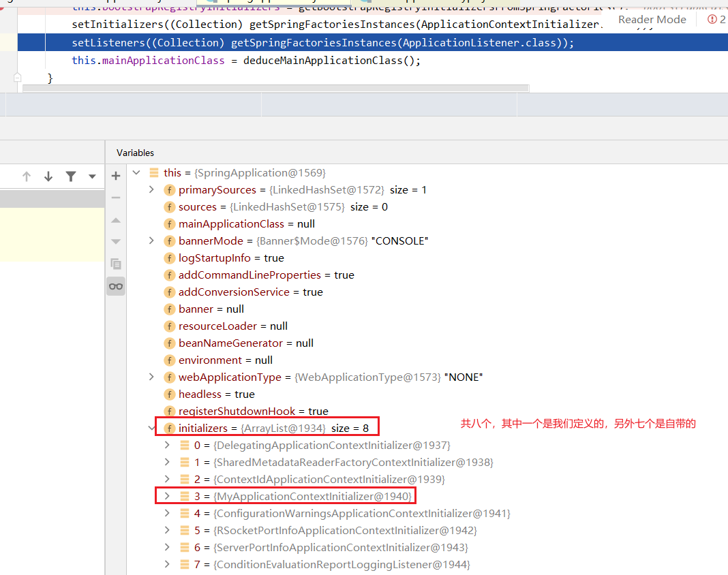Collapse the 'this' SpringApplication node

tap(136, 172)
